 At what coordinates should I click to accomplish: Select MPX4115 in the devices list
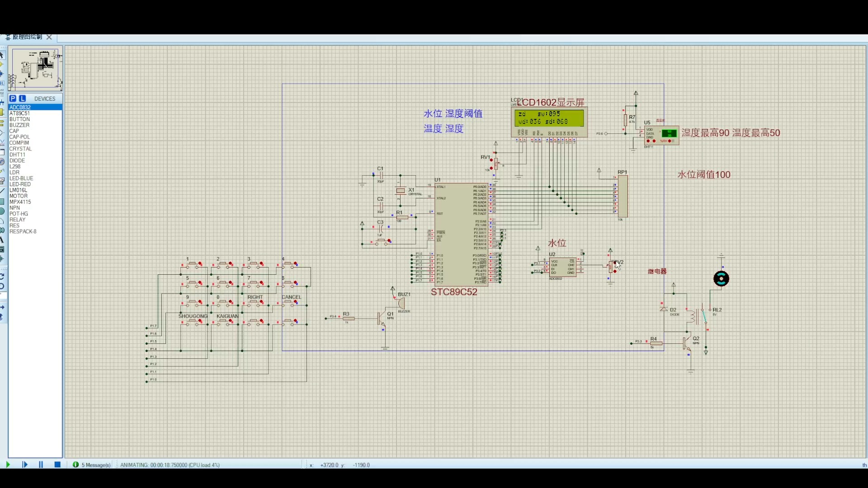[35, 202]
